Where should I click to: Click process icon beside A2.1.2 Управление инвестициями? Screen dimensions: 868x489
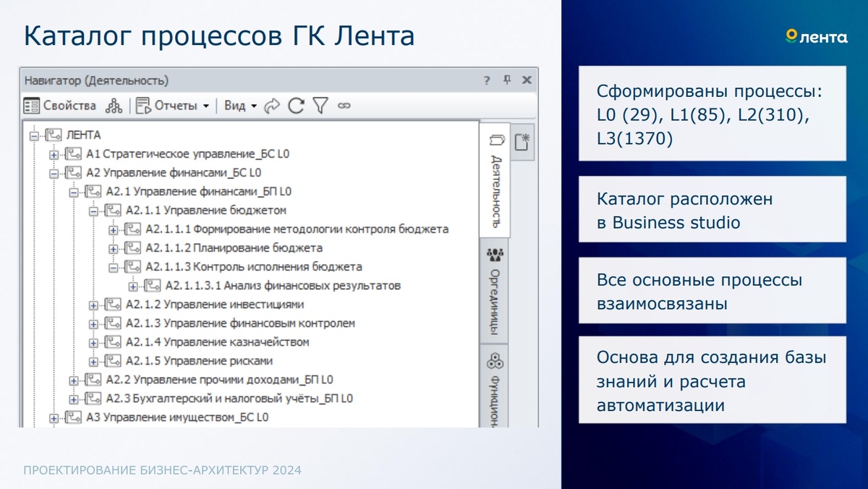coord(113,305)
